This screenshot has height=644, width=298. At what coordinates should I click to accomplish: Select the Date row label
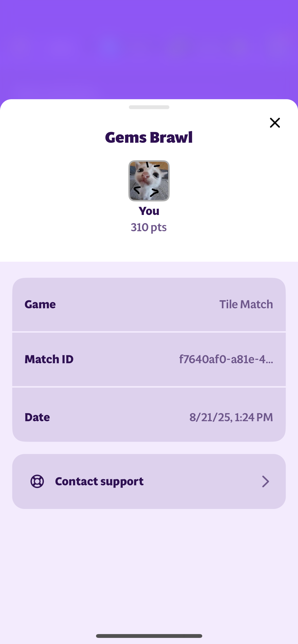37,417
